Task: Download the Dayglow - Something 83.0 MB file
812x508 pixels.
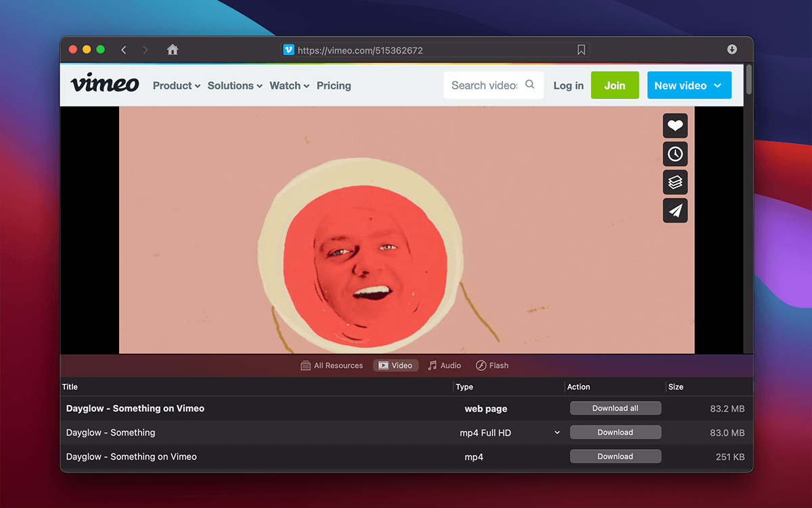Action: pyautogui.click(x=615, y=432)
